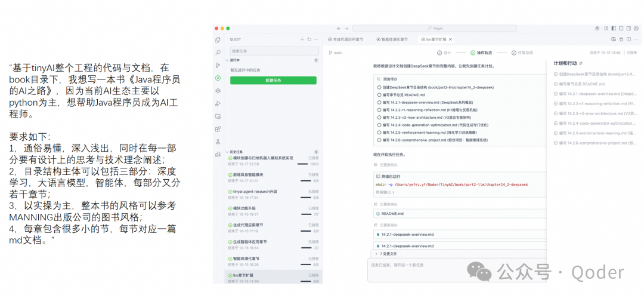Viewport: 644px width, 298px height.
Task: Open history task 新增具身智能模块
Action: (274, 177)
